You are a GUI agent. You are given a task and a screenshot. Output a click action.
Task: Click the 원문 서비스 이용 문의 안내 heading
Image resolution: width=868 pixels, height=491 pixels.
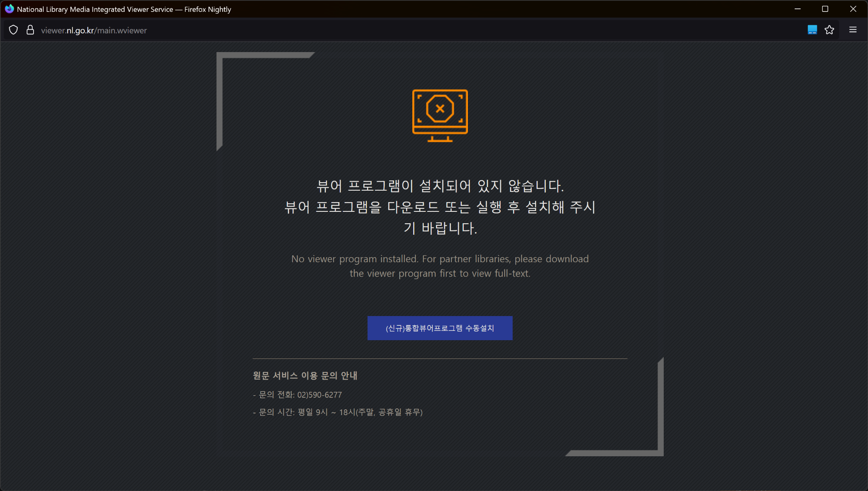[x=305, y=376]
